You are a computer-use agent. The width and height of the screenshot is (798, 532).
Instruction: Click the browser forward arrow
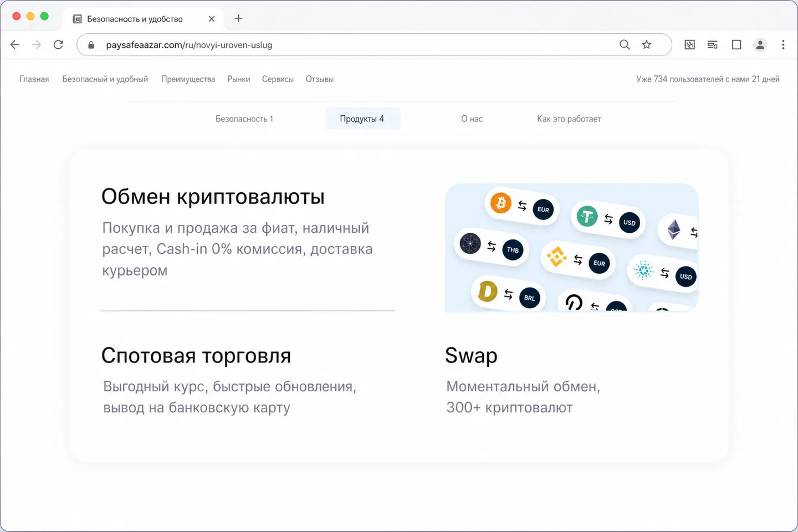[37, 45]
